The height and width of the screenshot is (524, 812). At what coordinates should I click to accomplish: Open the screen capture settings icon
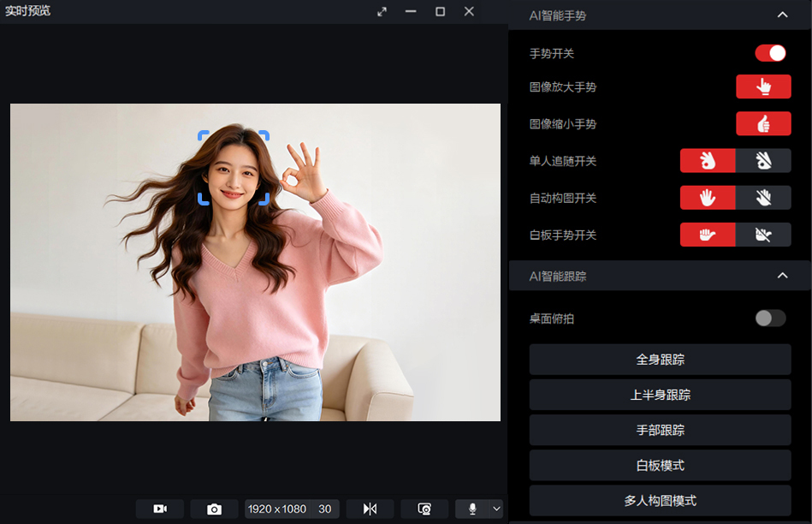click(424, 509)
